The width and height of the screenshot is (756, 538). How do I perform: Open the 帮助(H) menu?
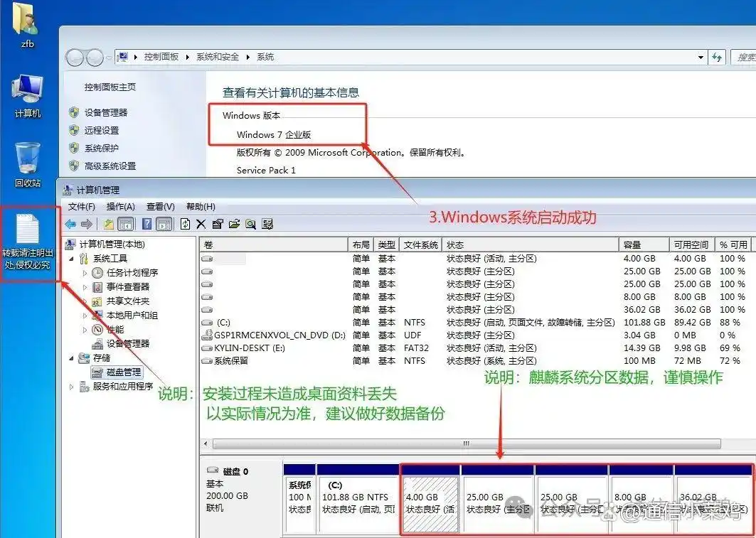click(201, 207)
